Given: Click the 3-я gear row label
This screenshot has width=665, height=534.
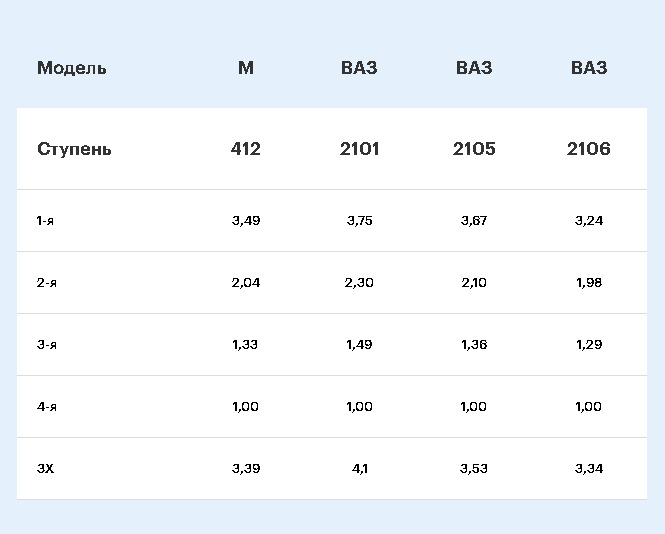Looking at the screenshot, I should point(46,344).
